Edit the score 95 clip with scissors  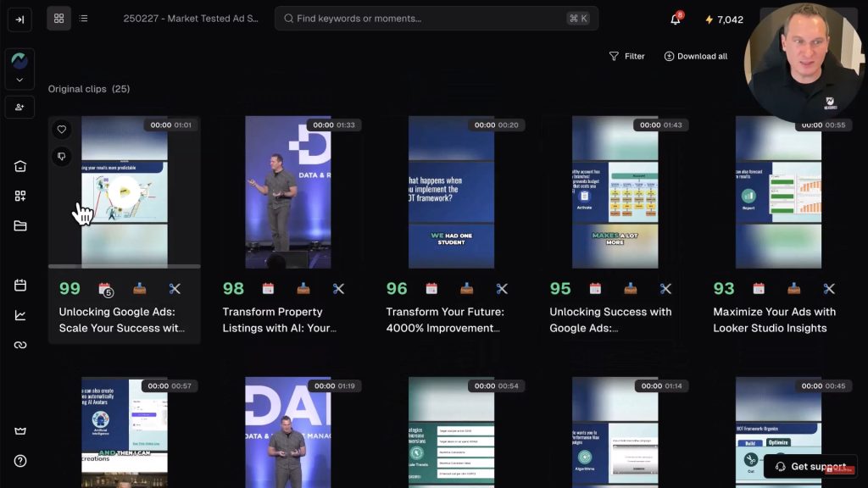point(665,288)
